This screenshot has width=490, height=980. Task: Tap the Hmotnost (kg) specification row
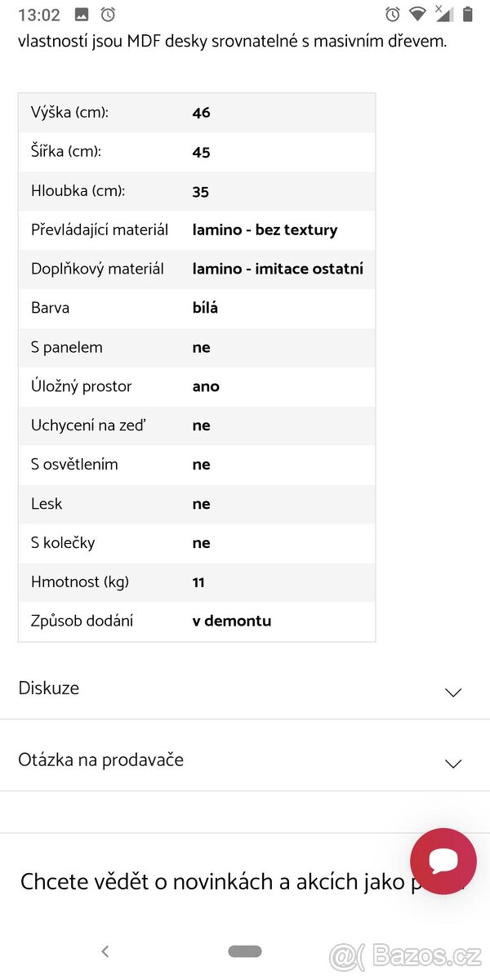coord(196,581)
